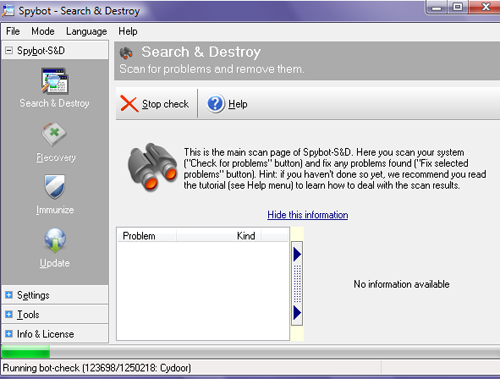Viewport: 500px width, 379px height.
Task: Click the lower blue arrow on splitter
Action: (297, 313)
